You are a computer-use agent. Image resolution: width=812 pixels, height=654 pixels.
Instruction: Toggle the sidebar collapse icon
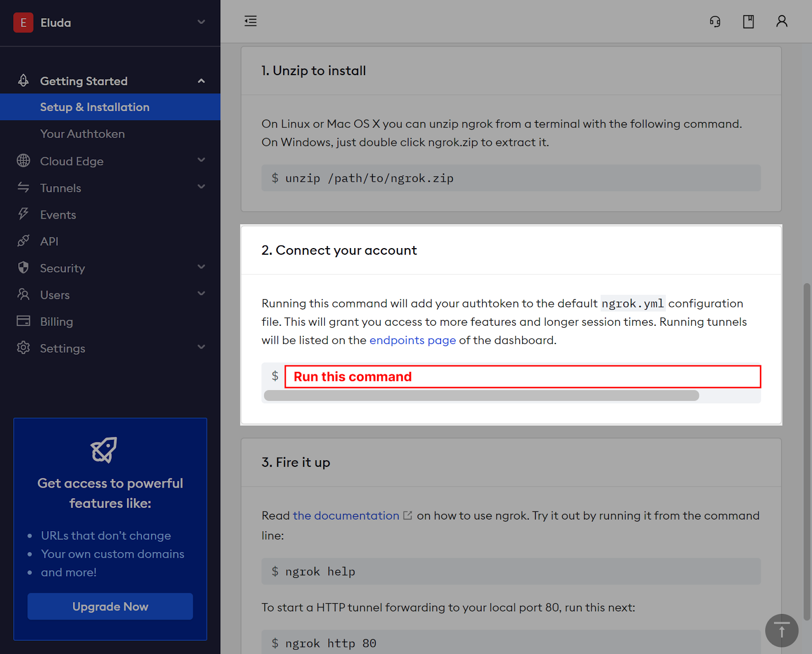(251, 21)
